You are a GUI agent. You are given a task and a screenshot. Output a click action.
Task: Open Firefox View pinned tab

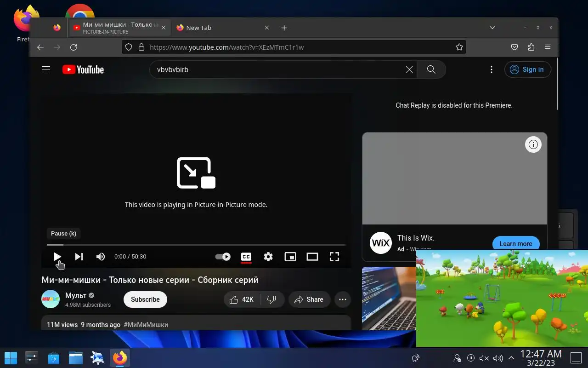pyautogui.click(x=57, y=28)
